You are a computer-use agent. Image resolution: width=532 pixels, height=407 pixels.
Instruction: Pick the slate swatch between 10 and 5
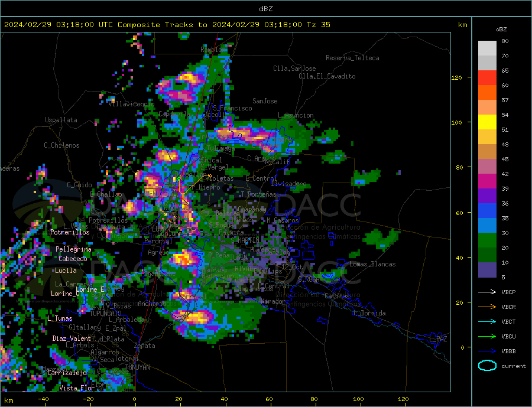click(x=487, y=270)
